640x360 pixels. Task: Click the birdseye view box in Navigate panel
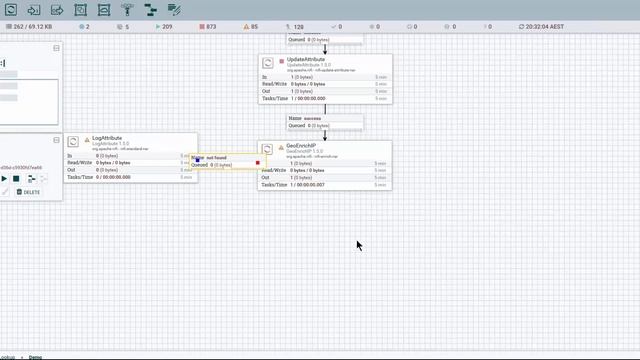click(x=29, y=102)
